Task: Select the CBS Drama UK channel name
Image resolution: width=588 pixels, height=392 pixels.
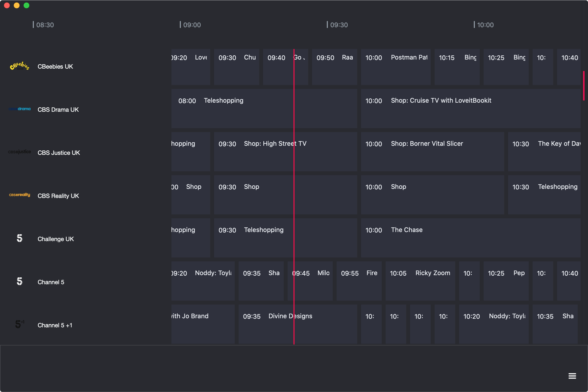Action: pyautogui.click(x=58, y=110)
